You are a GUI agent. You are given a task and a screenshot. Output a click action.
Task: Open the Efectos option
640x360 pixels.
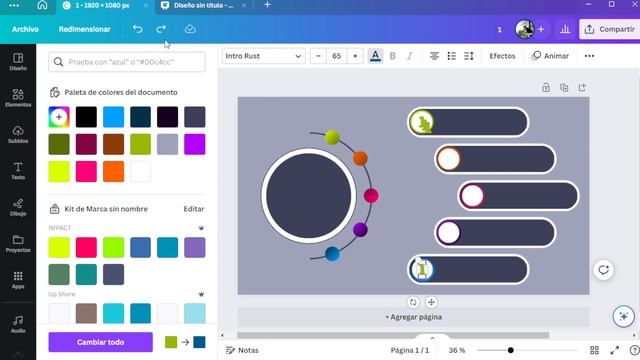click(x=502, y=56)
